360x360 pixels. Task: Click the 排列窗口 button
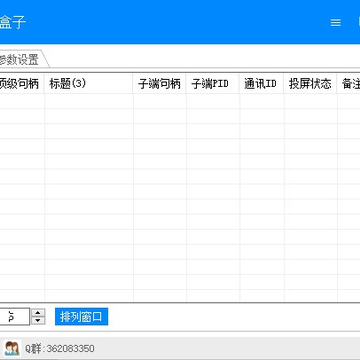click(x=81, y=316)
